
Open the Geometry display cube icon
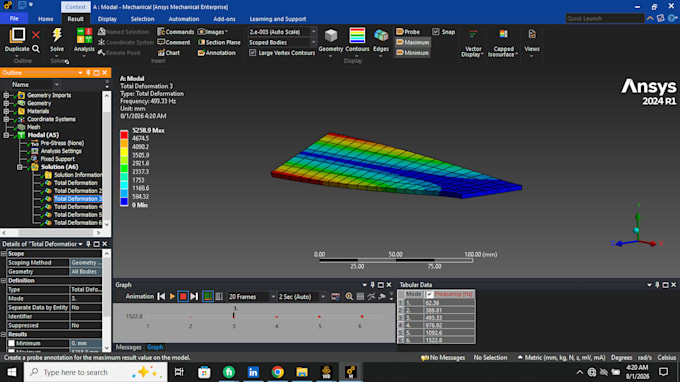(x=331, y=36)
